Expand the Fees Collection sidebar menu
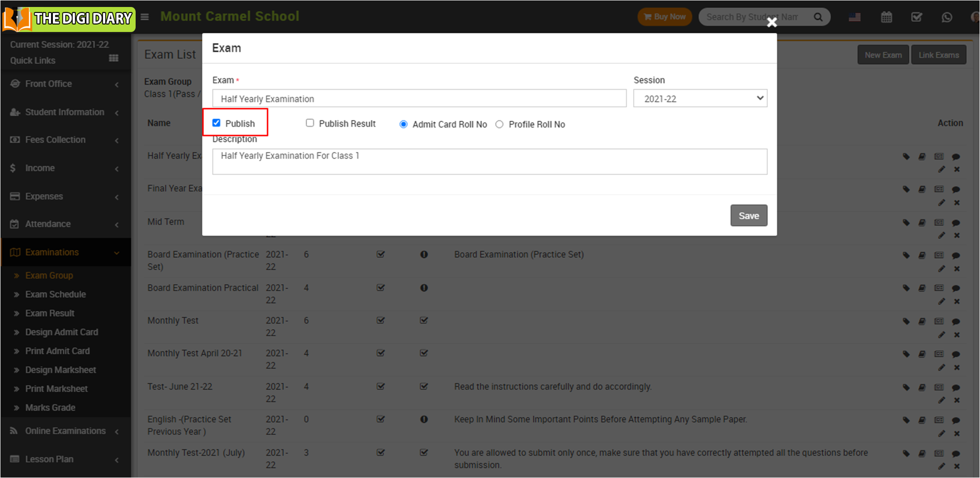 65,140
